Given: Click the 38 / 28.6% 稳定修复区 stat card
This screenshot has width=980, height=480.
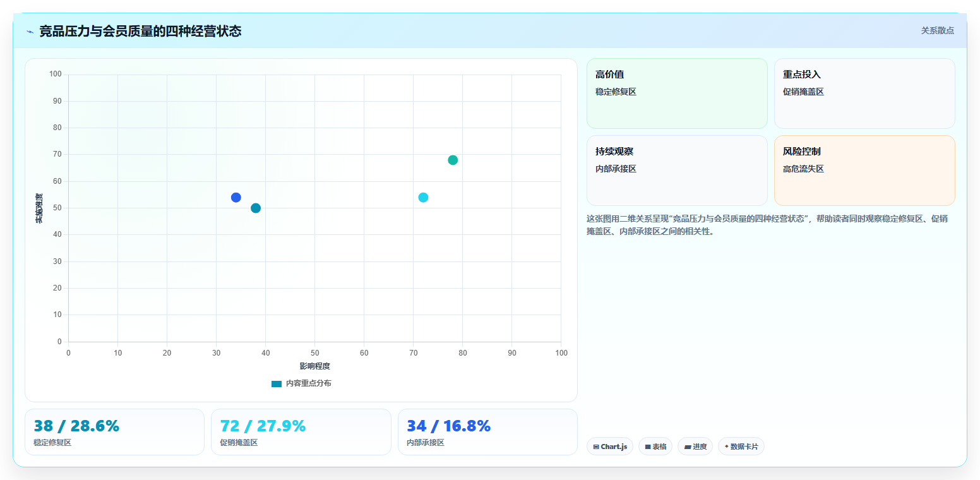Looking at the screenshot, I should point(114,432).
